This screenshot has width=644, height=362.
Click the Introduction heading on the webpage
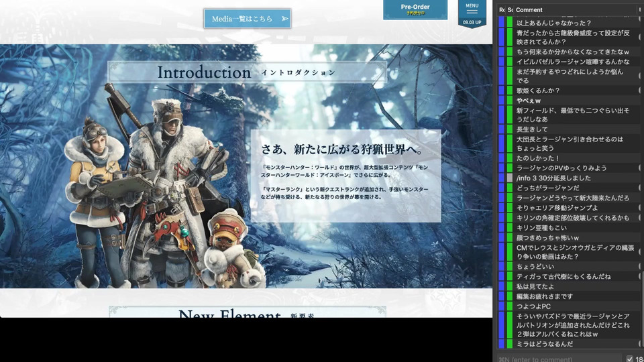point(204,72)
